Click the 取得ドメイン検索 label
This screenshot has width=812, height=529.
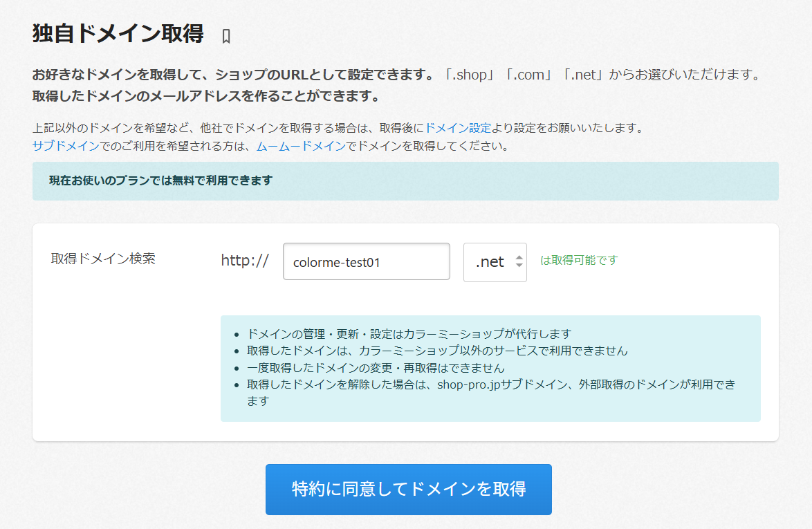point(103,259)
